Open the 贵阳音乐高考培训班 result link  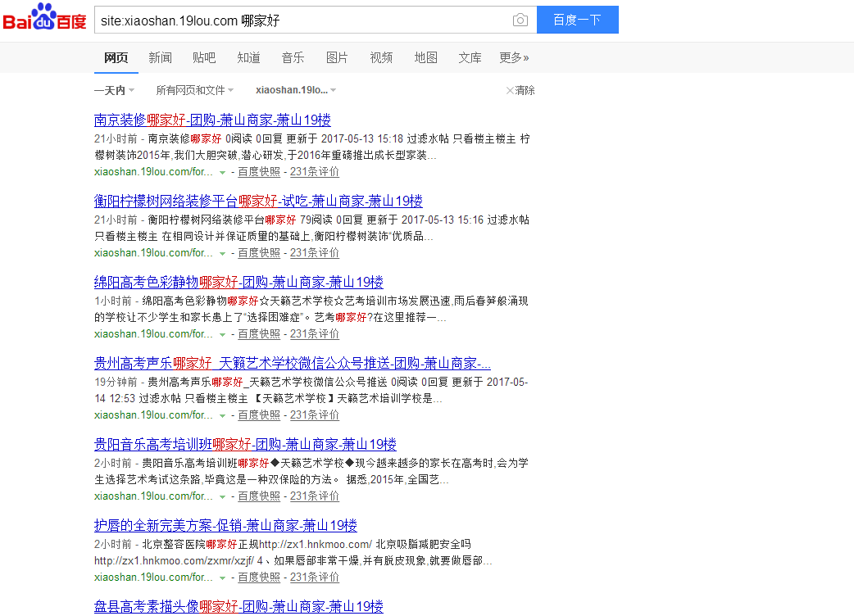coord(245,444)
